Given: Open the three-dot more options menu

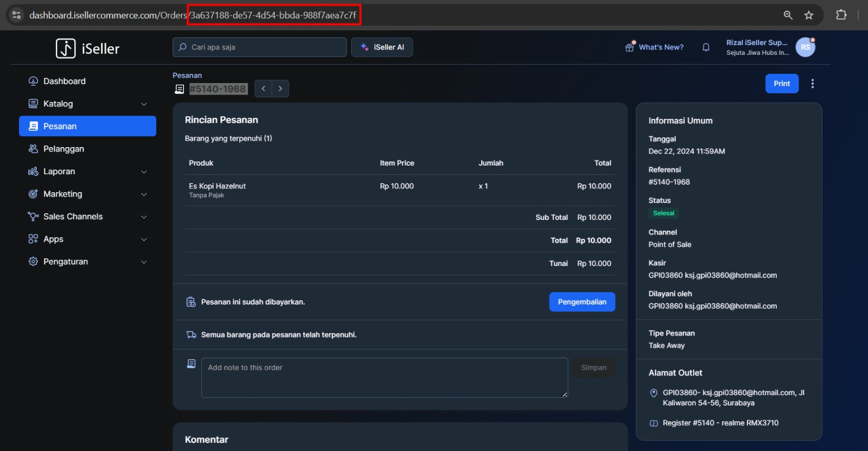Looking at the screenshot, I should point(812,84).
